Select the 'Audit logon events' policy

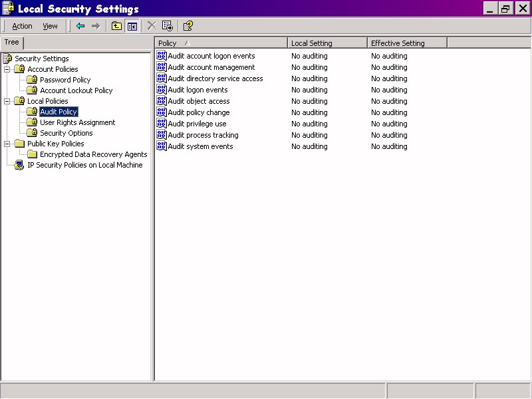(198, 90)
